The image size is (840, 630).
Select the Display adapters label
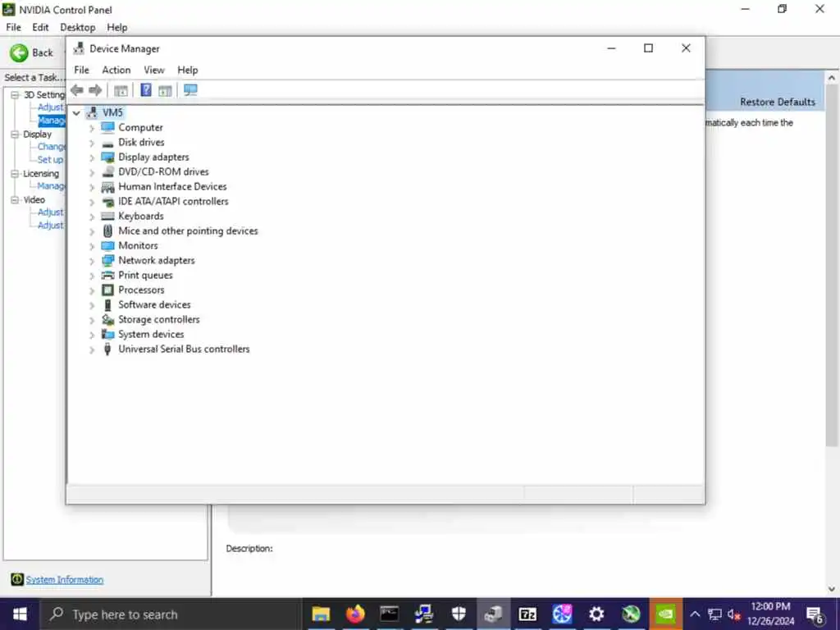153,157
